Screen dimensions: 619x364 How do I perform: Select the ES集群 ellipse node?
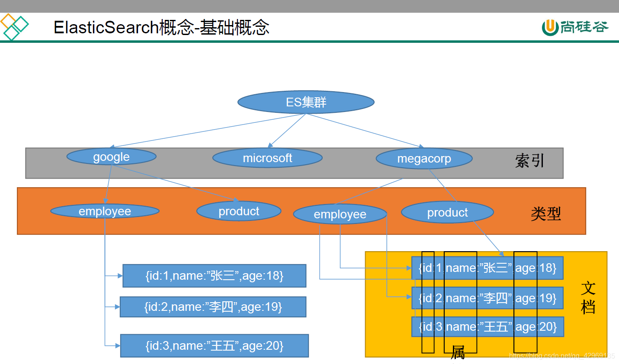pyautogui.click(x=306, y=102)
